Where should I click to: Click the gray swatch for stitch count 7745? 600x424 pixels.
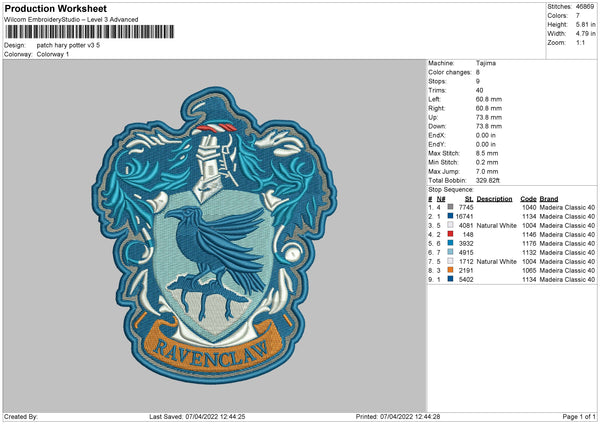(450, 207)
